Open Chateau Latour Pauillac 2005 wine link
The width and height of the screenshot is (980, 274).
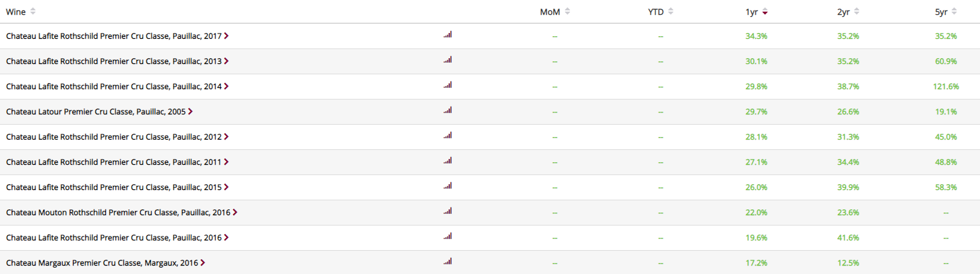tap(96, 112)
